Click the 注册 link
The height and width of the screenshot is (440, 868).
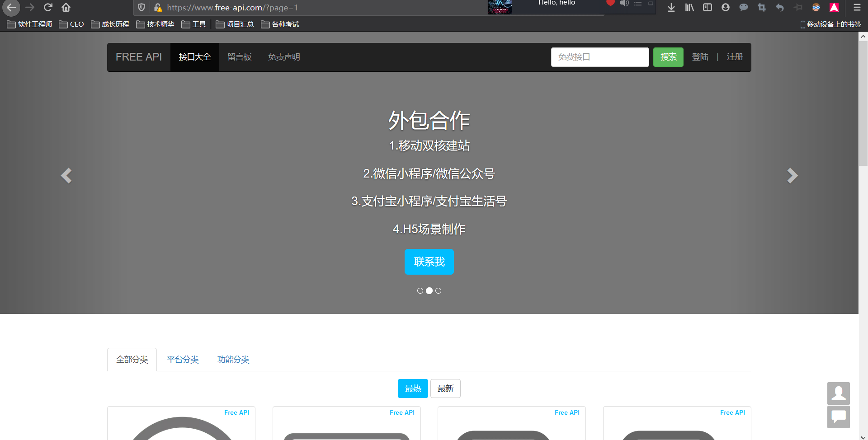pos(735,57)
